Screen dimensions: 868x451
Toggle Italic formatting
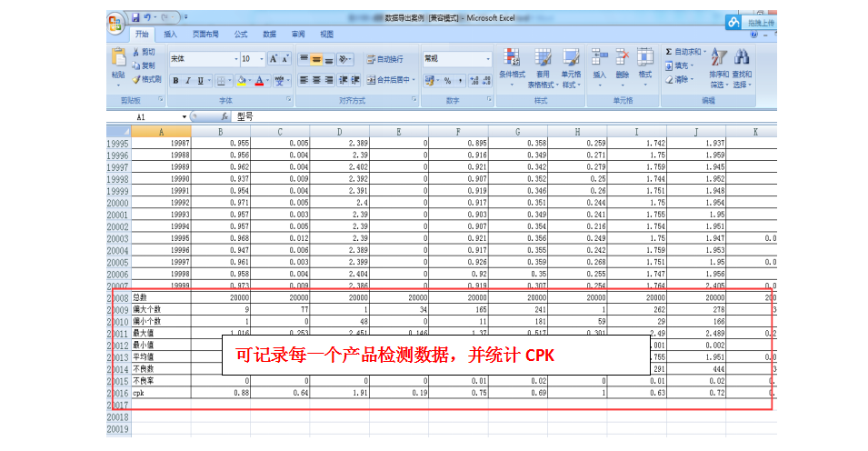coord(188,80)
